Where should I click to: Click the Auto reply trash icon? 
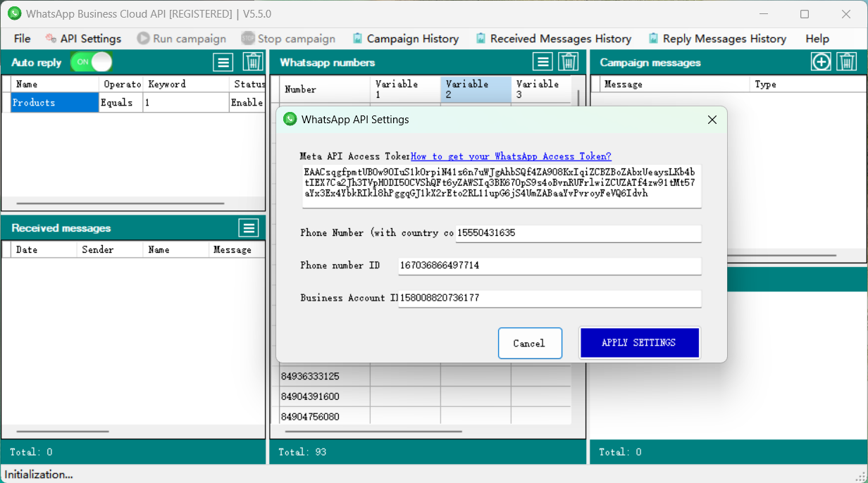253,63
